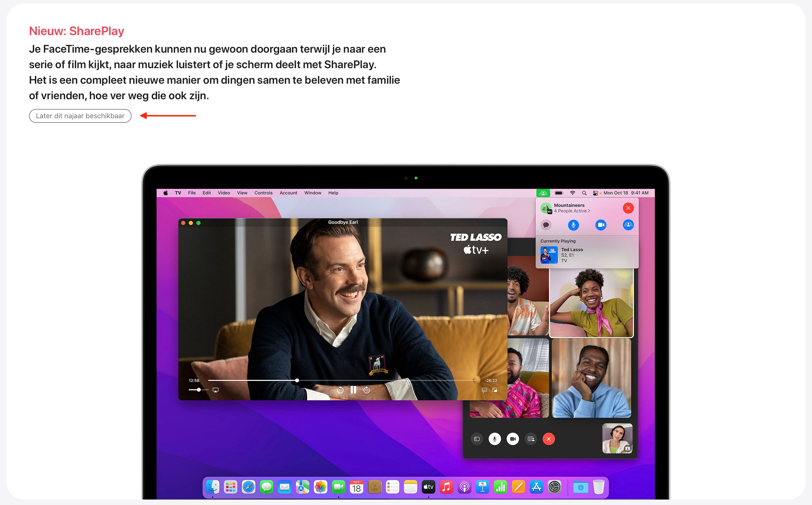Open Apple TV app from the Dock
This screenshot has width=812, height=505.
tap(428, 487)
